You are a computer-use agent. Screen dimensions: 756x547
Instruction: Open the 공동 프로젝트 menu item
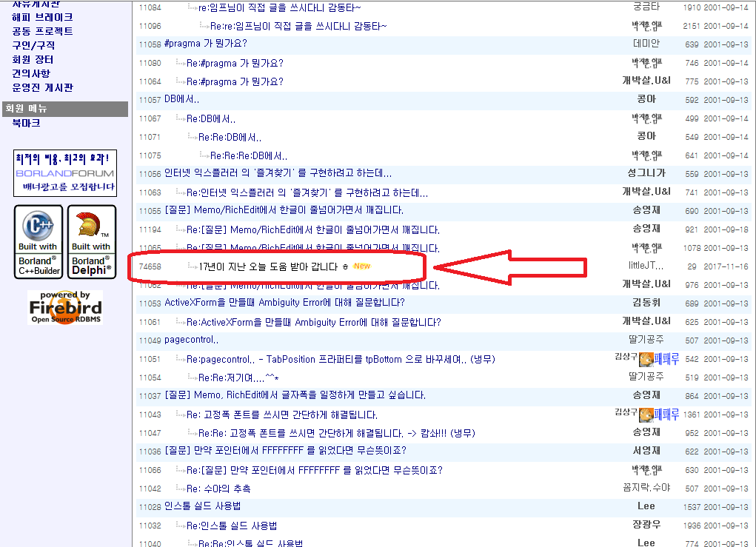42,31
